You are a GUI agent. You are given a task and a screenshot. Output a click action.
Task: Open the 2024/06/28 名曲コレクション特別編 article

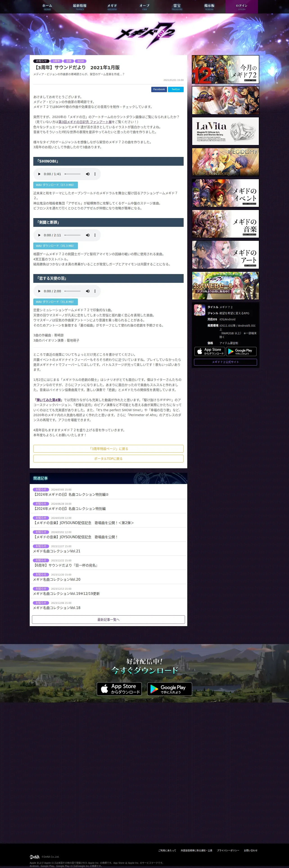coord(108,506)
